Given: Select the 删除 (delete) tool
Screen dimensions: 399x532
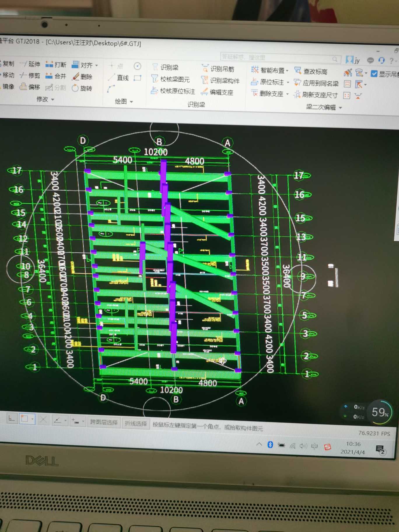Looking at the screenshot, I should (x=82, y=76).
